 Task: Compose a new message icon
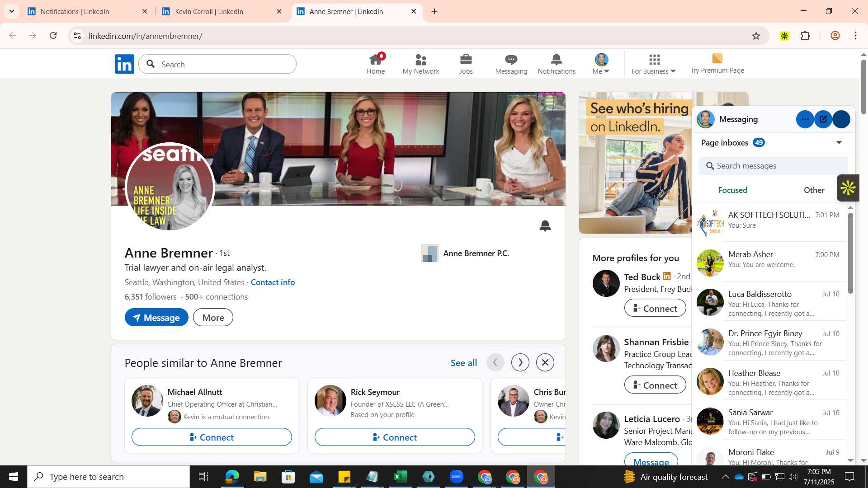(x=823, y=119)
